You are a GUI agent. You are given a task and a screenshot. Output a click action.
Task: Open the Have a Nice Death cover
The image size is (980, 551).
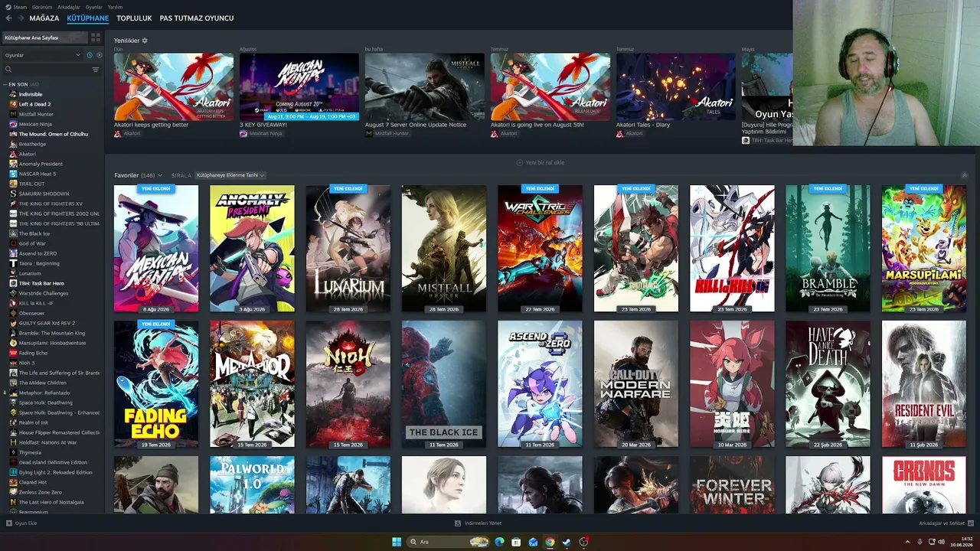[828, 384]
